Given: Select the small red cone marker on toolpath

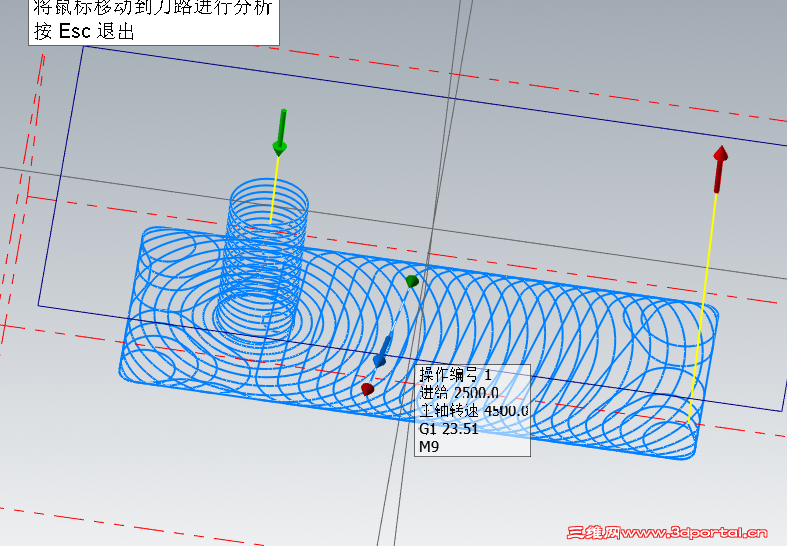Looking at the screenshot, I should tap(367, 389).
